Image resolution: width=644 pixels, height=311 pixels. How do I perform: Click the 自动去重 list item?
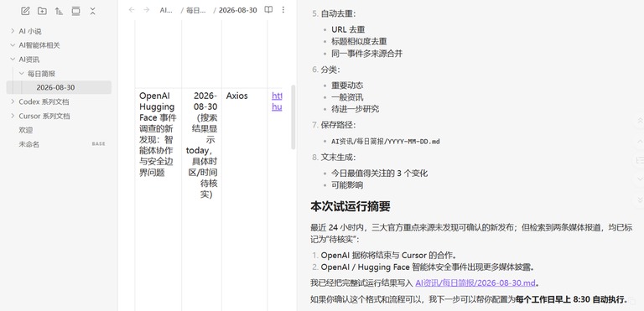click(x=339, y=13)
